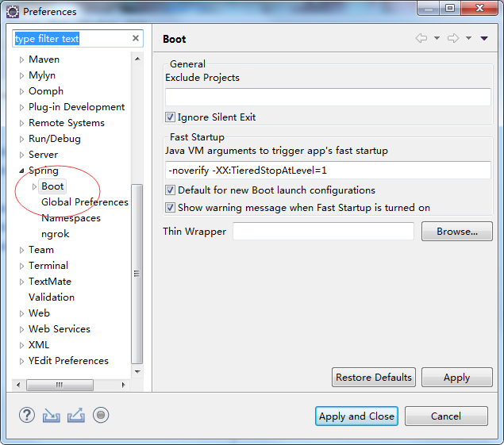Click the Apply button
Screen dimensions: 504x445
456,378
